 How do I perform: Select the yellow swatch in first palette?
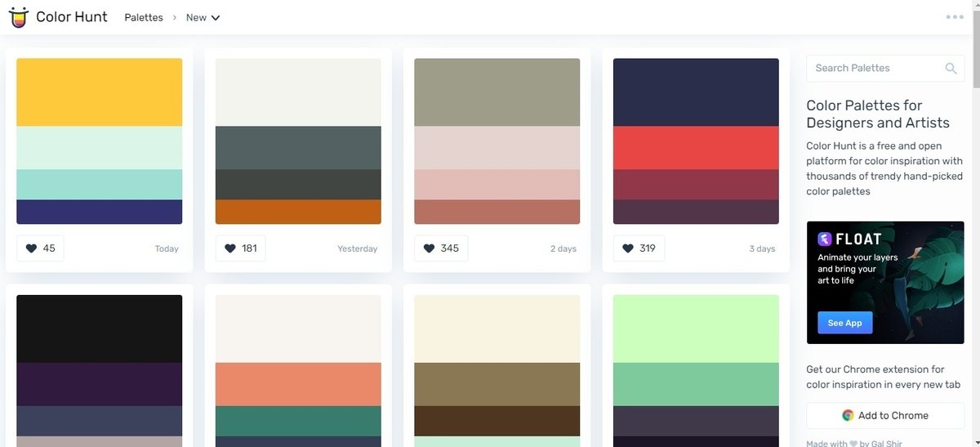click(100, 92)
